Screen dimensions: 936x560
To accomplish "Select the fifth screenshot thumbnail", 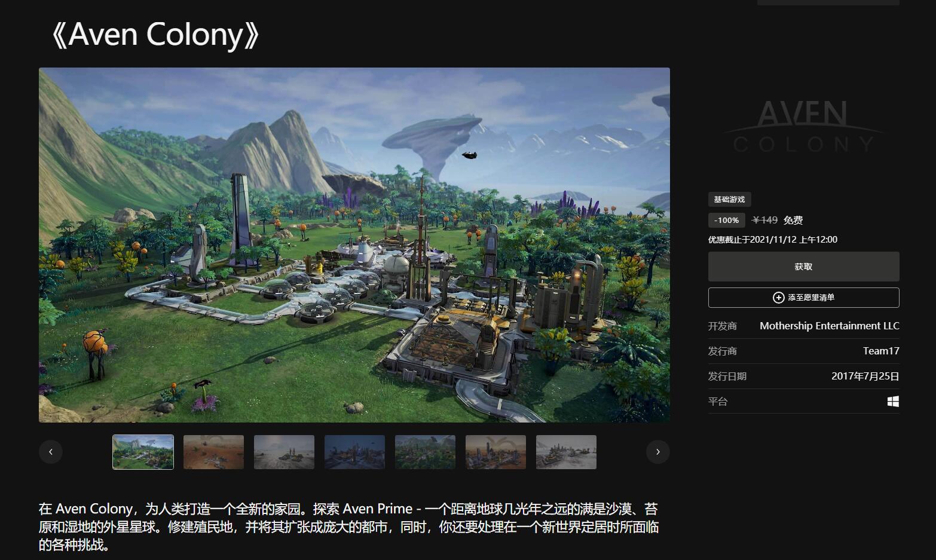I will tap(425, 452).
